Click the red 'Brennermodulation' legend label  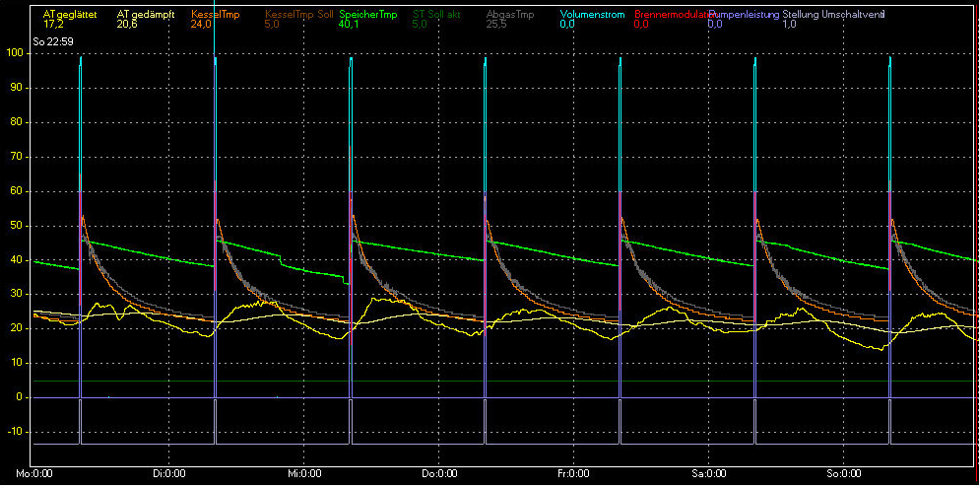pos(671,14)
